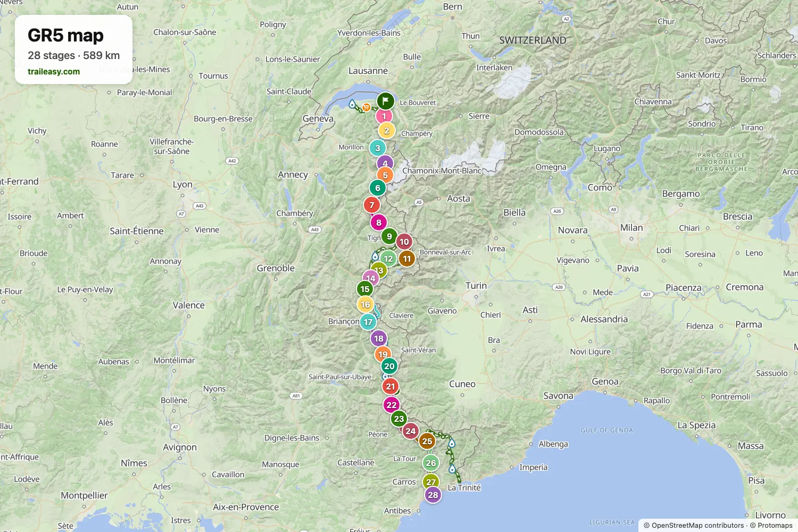Click stage 11 brown marker

[x=407, y=259]
